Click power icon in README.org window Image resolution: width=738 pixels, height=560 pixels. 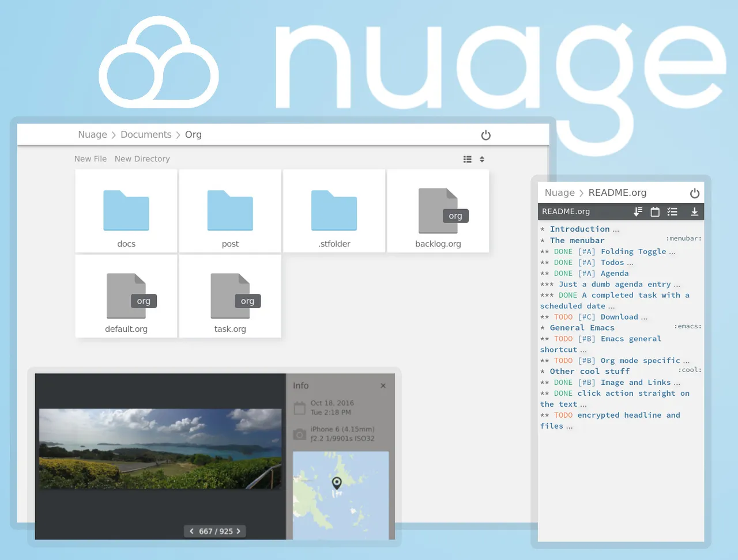pos(695,193)
